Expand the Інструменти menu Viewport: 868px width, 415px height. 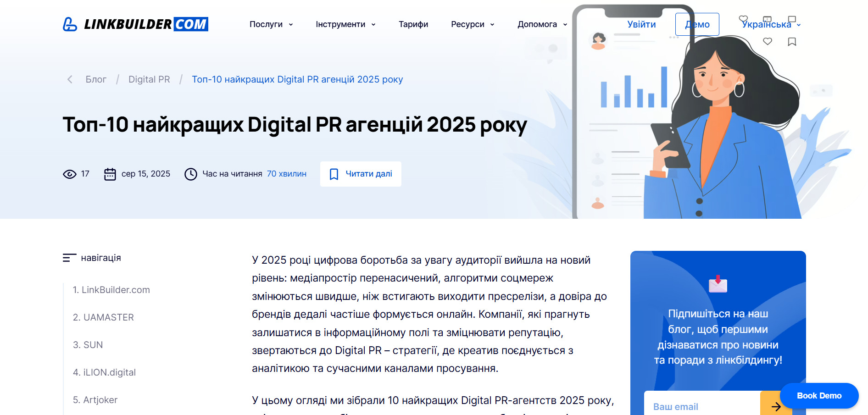[x=345, y=24]
